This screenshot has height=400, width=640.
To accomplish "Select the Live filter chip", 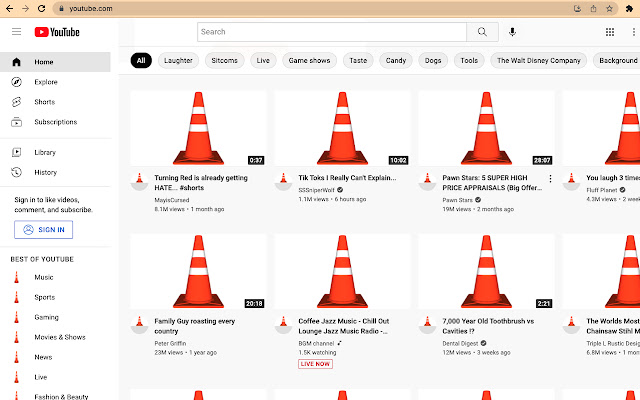I will pos(263,60).
